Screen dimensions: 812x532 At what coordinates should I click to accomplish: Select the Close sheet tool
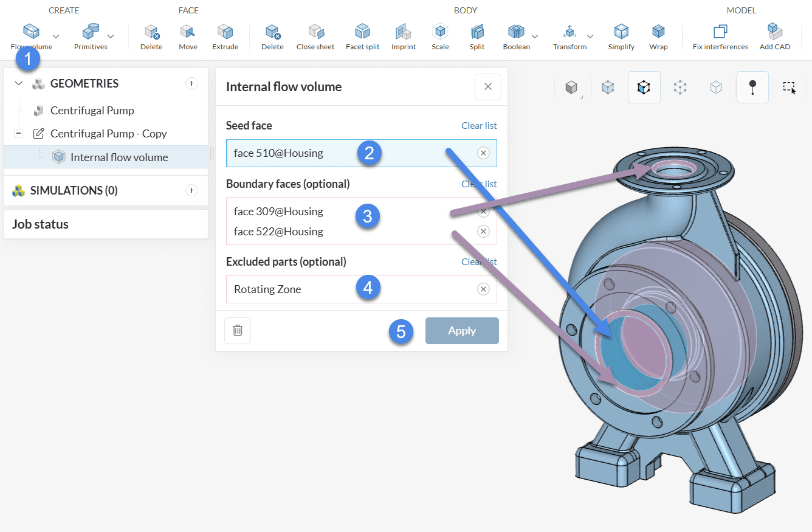(315, 37)
